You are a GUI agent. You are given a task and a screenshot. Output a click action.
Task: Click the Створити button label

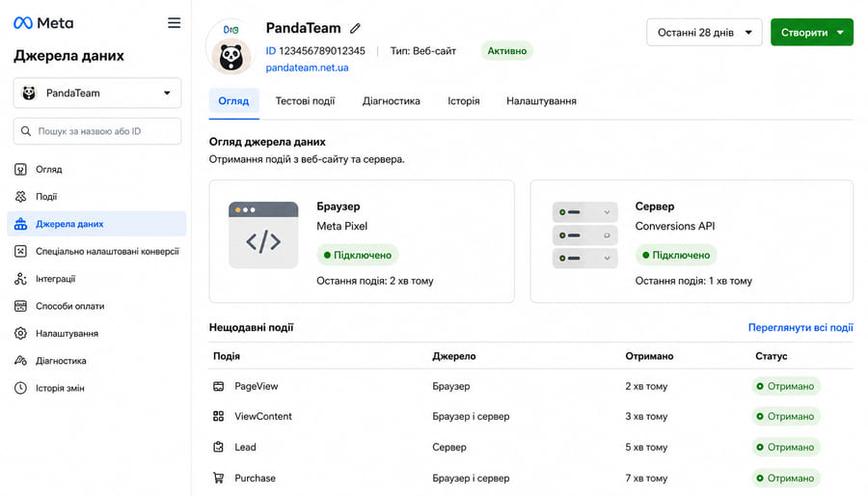[x=804, y=33]
